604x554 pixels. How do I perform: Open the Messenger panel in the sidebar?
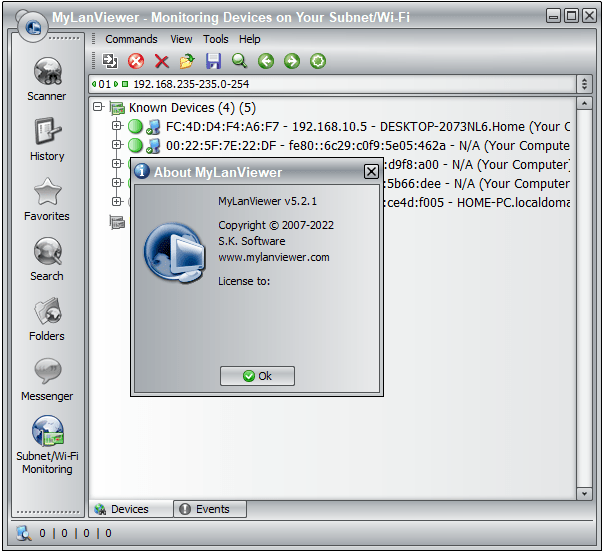point(47,379)
